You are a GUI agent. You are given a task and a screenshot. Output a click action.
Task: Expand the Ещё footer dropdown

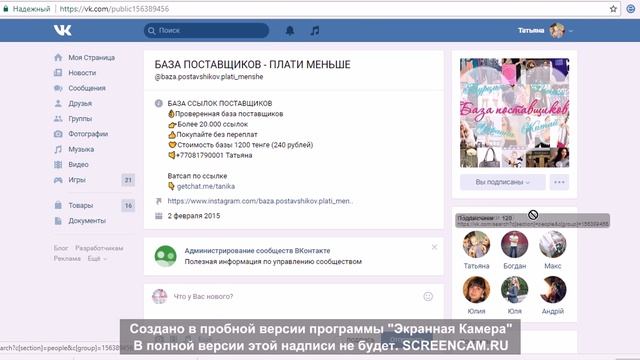point(97,258)
